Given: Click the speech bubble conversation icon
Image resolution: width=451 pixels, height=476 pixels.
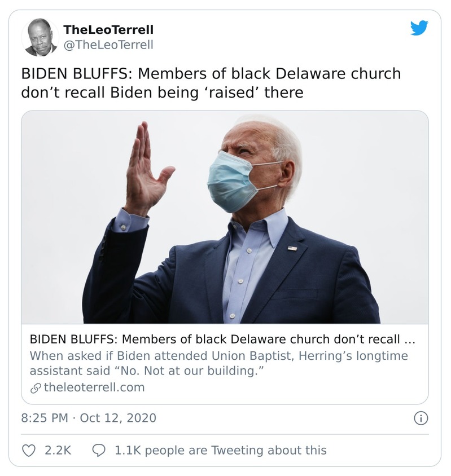Looking at the screenshot, I should click(x=100, y=449).
